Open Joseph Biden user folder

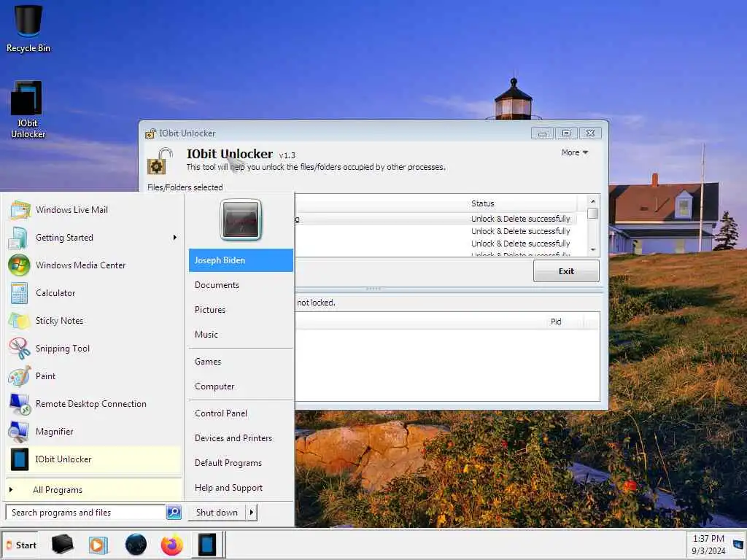[241, 260]
